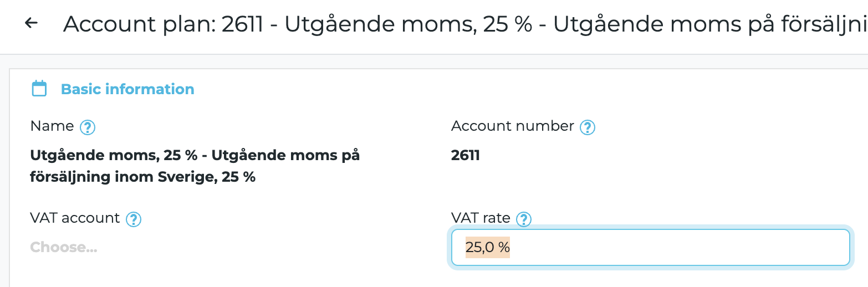Select the Basic information section heading
Image resolution: width=868 pixels, height=287 pixels.
[x=127, y=89]
